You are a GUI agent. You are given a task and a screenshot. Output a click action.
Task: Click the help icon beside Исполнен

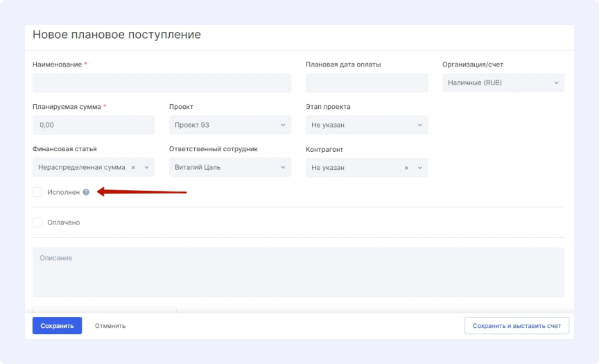click(86, 192)
